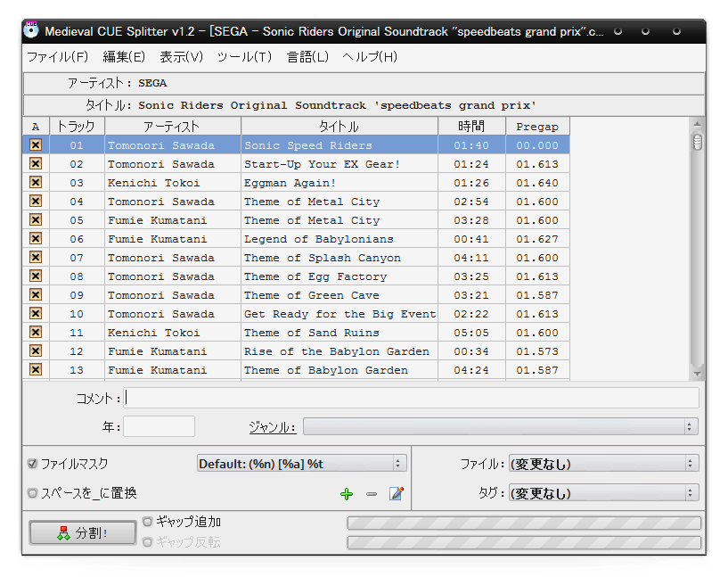
Task: Uncheck track 01 Sonic Speed Riders checkbox
Action: (36, 145)
